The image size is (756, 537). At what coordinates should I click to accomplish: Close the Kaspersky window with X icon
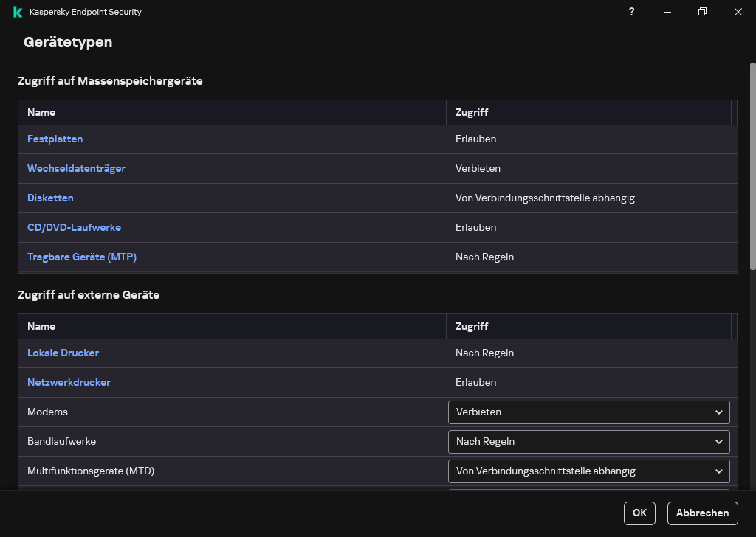738,12
